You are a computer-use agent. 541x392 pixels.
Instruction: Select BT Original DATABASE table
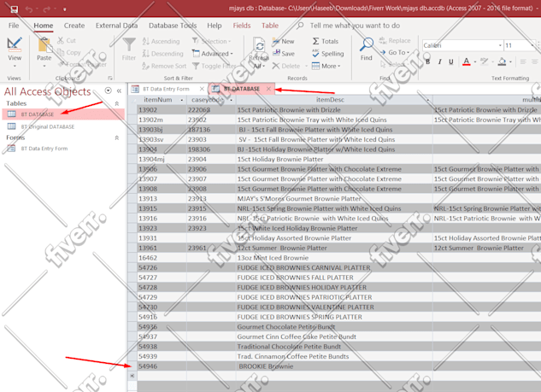48,126
